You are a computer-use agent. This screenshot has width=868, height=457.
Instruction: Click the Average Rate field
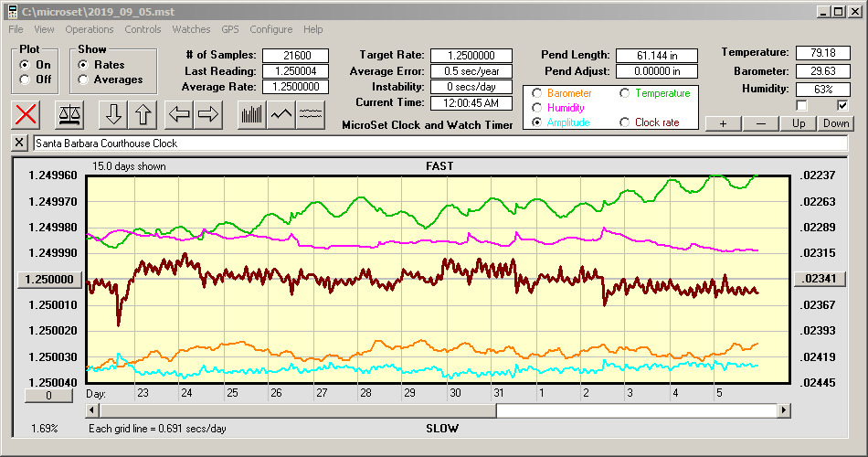[296, 87]
